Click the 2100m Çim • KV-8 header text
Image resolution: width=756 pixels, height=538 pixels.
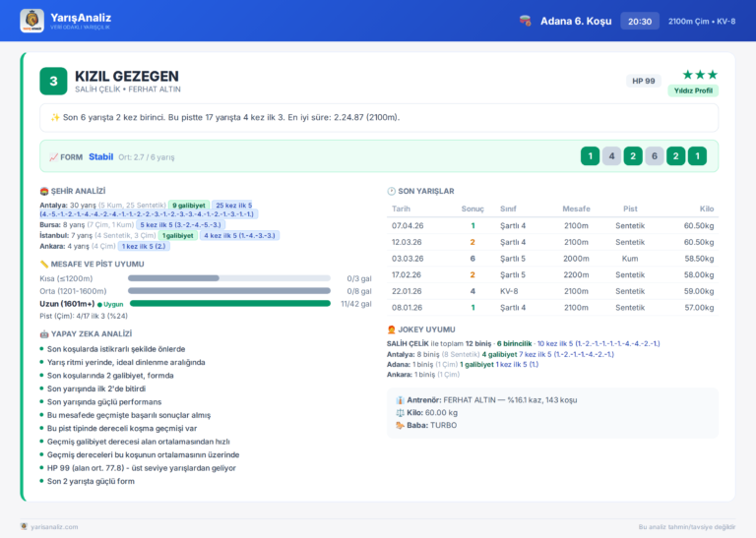(702, 22)
